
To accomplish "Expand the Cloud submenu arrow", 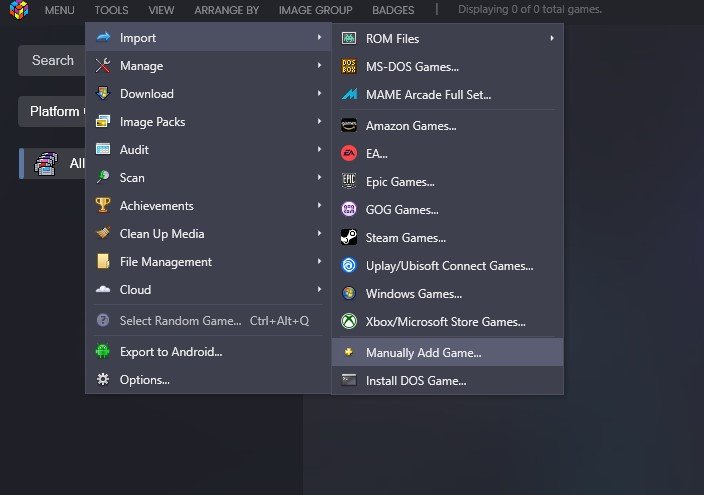I will point(319,290).
